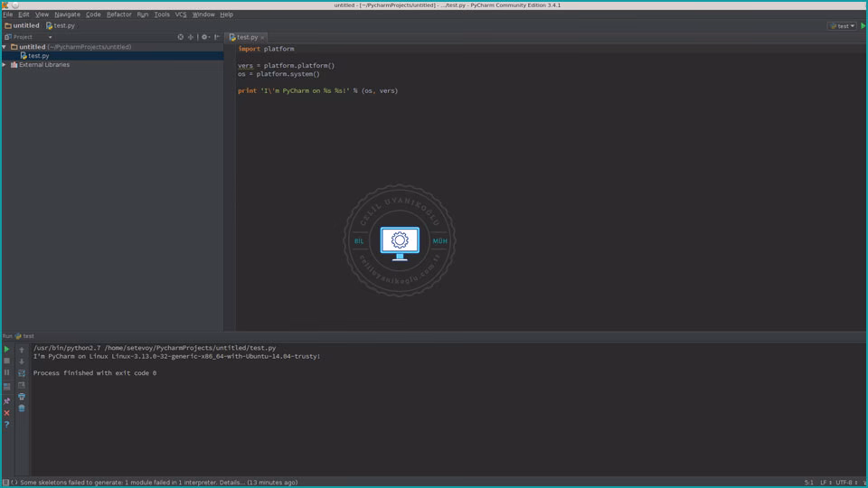Click the 'I'm PyCharm on Linux' output line
Viewport: 868px width, 488px height.
[x=176, y=356]
